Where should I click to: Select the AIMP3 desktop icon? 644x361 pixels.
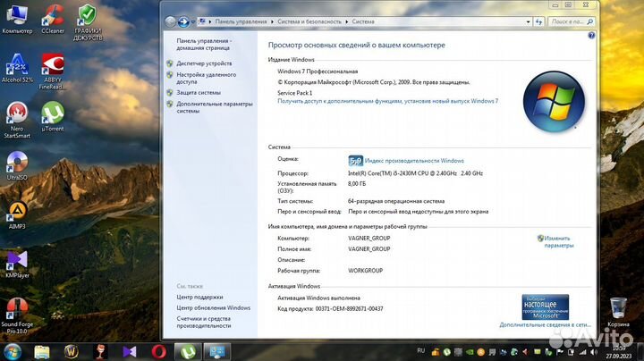[17, 215]
